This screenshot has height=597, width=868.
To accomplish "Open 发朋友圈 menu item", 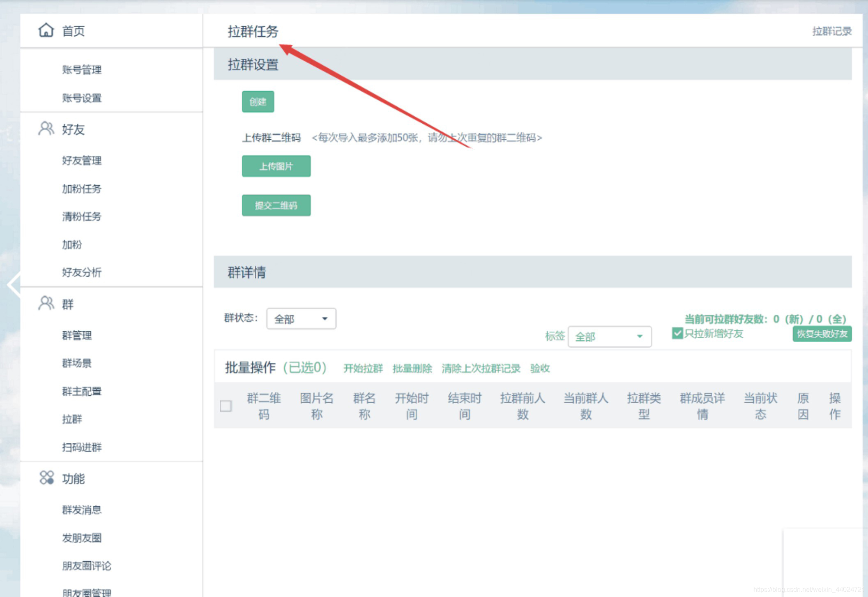I will (82, 538).
